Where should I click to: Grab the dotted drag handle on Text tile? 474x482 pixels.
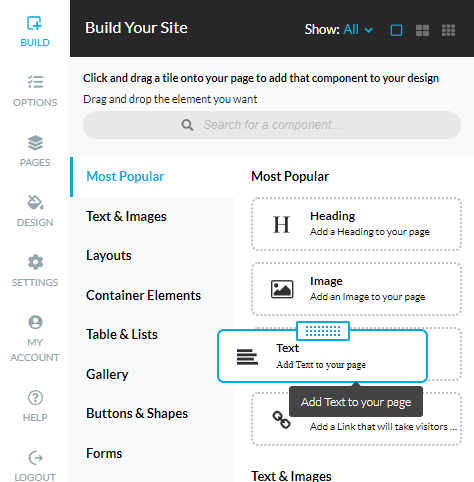pyautogui.click(x=323, y=331)
